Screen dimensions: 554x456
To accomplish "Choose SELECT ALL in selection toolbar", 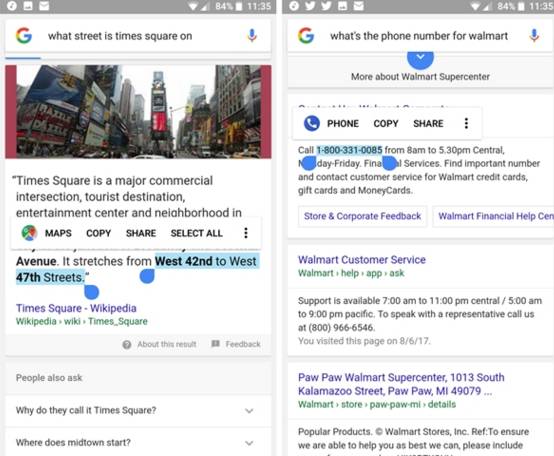I will pos(196,233).
